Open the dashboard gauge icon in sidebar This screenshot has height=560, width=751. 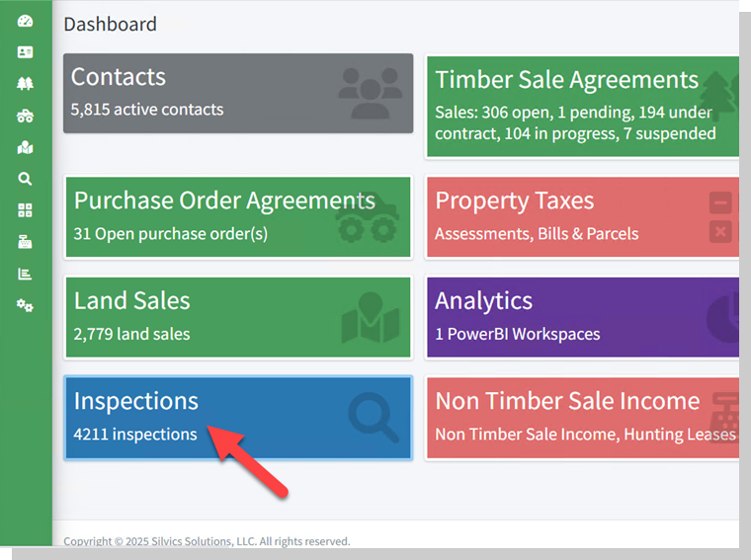coord(25,21)
